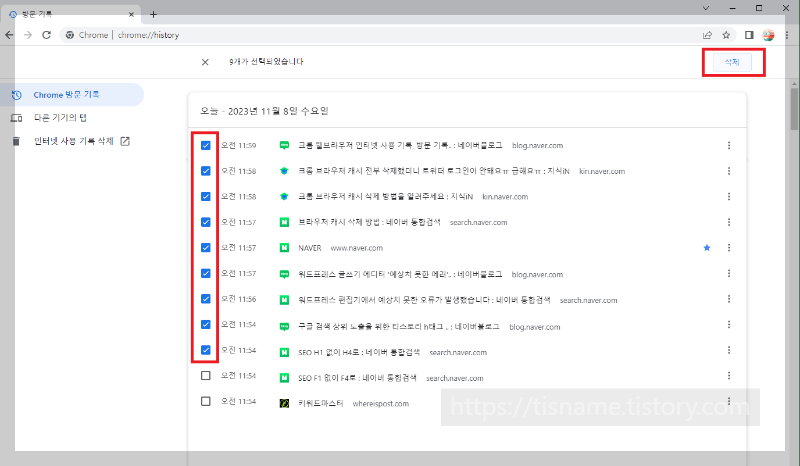
Task: Open the 구글 검색 상위 노출 blog link
Action: 398,327
